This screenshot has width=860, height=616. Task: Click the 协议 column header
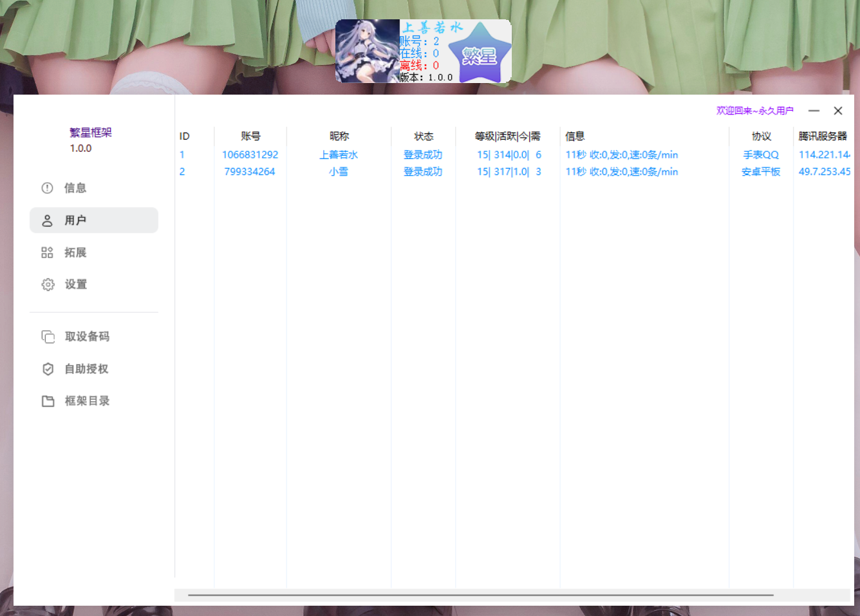coord(762,136)
